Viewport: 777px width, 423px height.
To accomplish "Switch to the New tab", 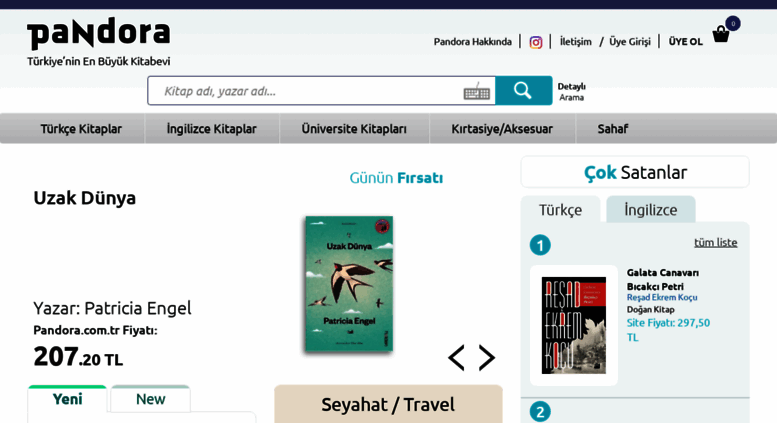I will 151,399.
